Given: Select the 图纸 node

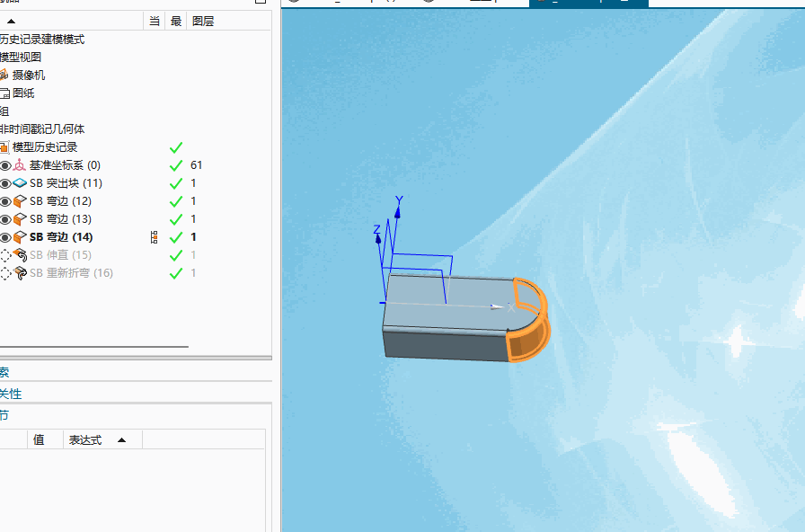Looking at the screenshot, I should point(23,93).
